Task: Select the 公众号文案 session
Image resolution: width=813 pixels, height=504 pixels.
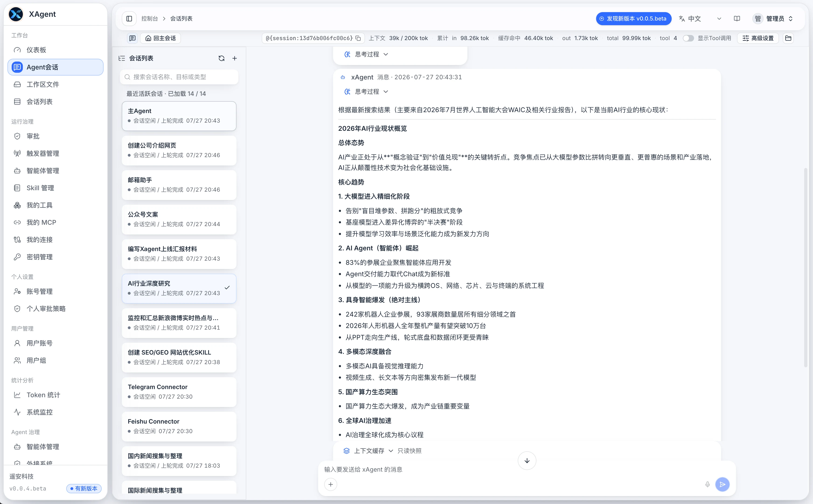Action: [179, 219]
